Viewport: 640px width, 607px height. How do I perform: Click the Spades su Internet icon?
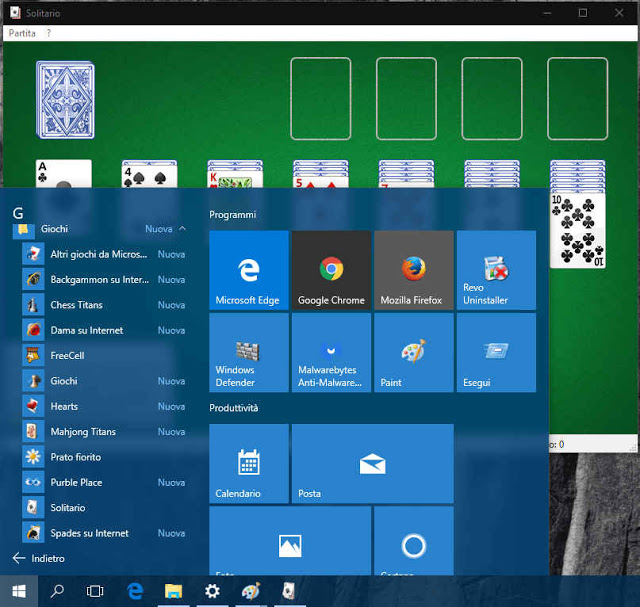point(33,533)
